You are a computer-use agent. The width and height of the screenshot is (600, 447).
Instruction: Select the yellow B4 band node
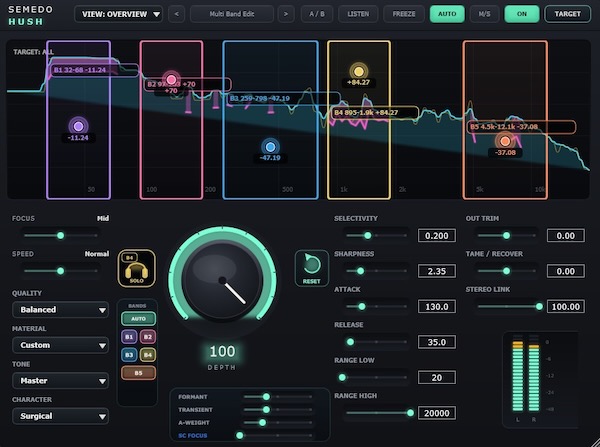tap(359, 72)
